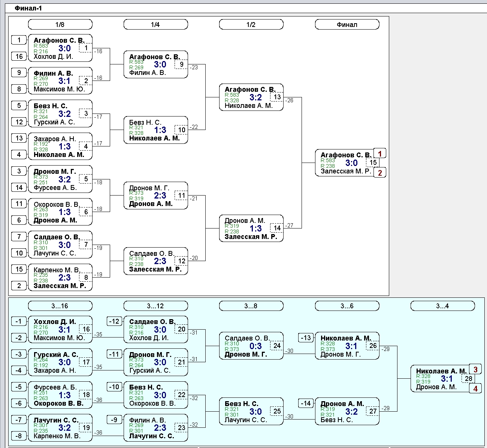Click match number box 11 Дронов quarterfinal
The height and width of the screenshot is (448, 487).
click(x=181, y=196)
